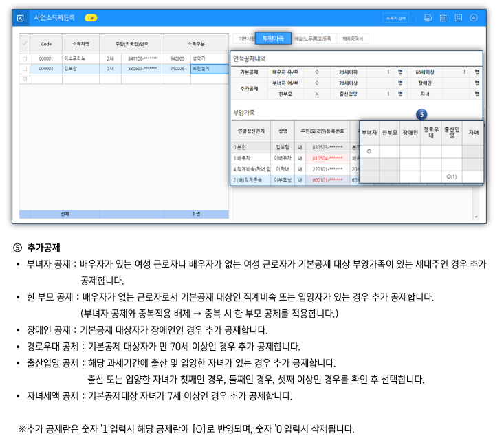This screenshot has width=504, height=447.
Task: Click the resident number '841106-*******'
Action: coord(142,59)
